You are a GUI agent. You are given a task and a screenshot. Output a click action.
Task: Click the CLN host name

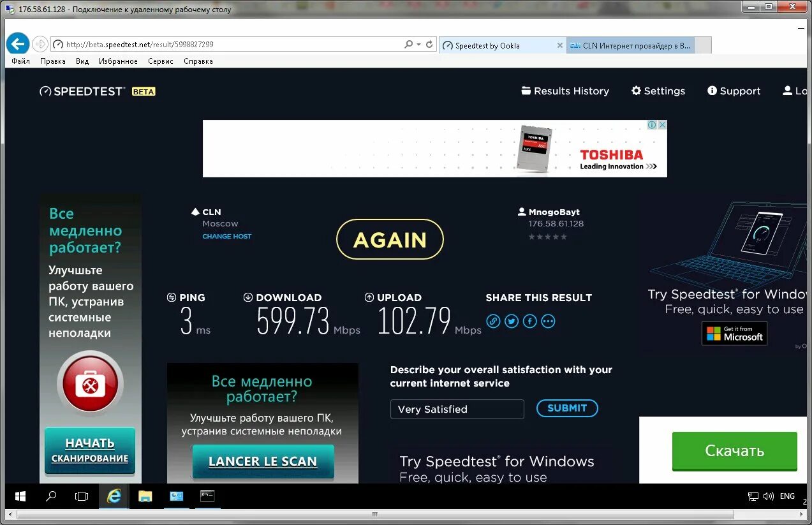click(x=212, y=212)
